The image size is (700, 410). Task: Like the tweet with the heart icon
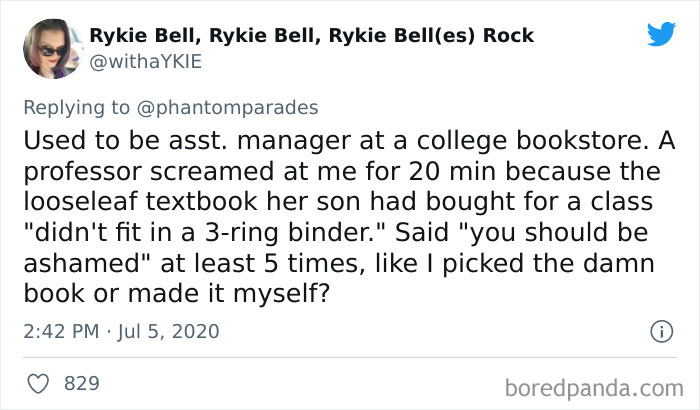(x=39, y=382)
